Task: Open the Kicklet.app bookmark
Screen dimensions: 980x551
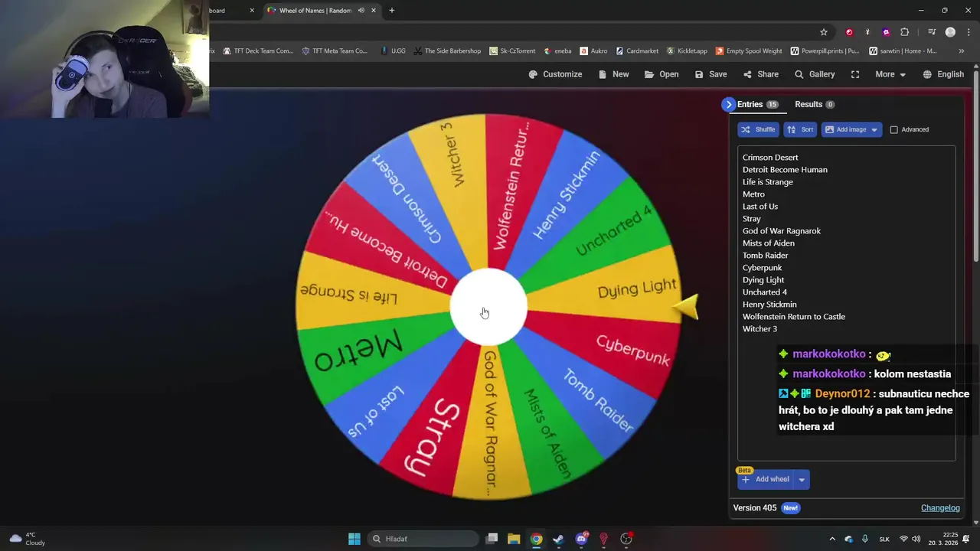Action: tap(687, 51)
